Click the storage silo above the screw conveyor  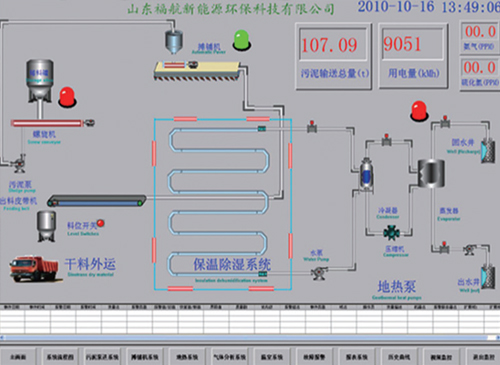(40, 81)
